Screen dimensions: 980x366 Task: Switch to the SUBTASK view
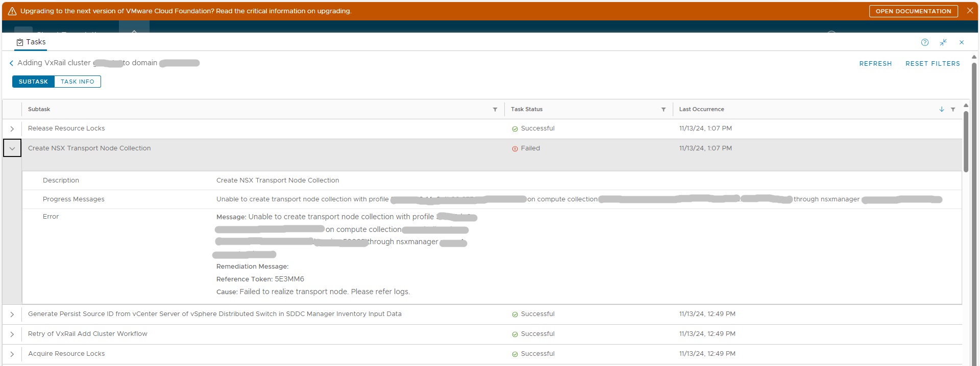point(33,82)
